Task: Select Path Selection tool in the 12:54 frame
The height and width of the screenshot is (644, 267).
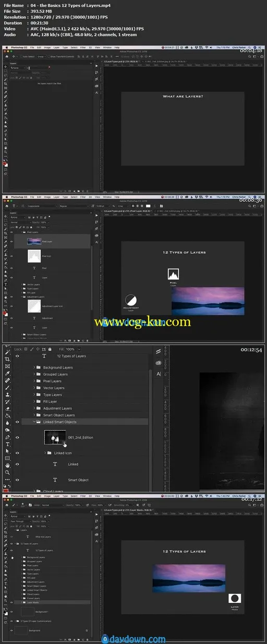Action: (x=7, y=452)
